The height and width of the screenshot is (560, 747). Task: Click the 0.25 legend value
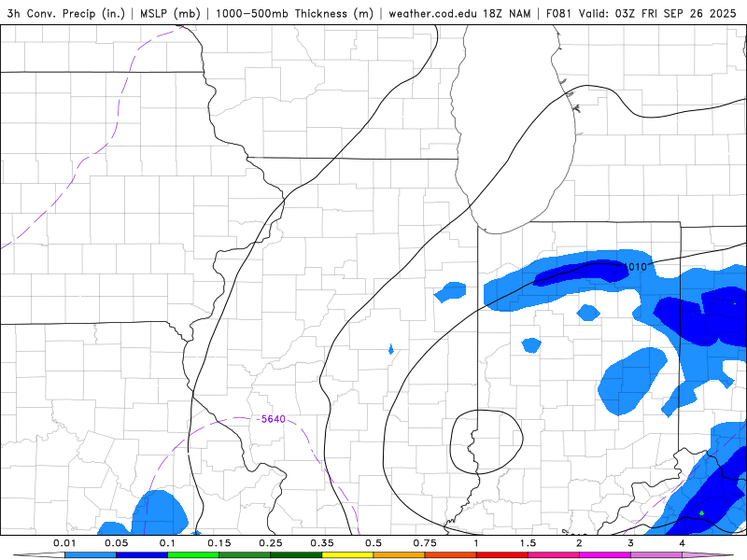point(271,543)
